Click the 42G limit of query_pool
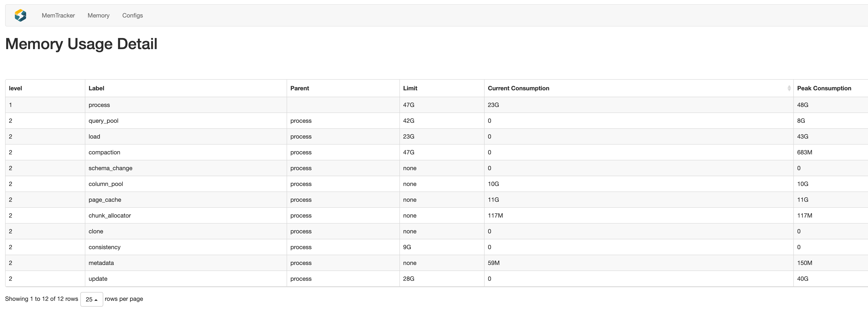Viewport: 868px width, 313px height. click(409, 121)
